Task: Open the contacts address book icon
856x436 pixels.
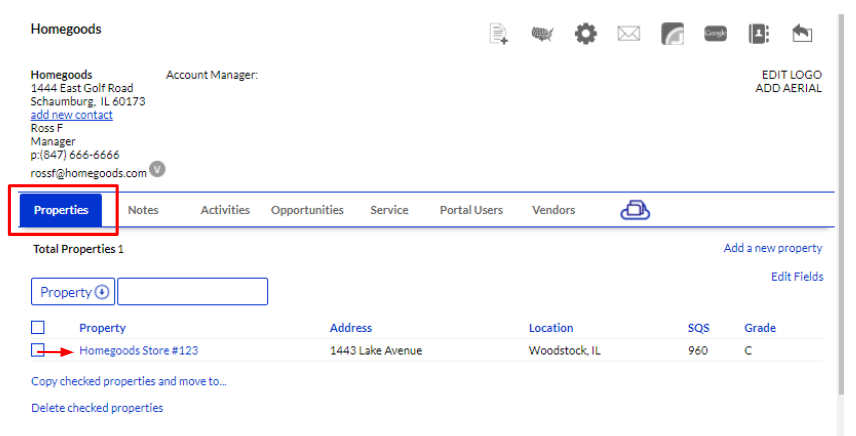Action: click(758, 34)
